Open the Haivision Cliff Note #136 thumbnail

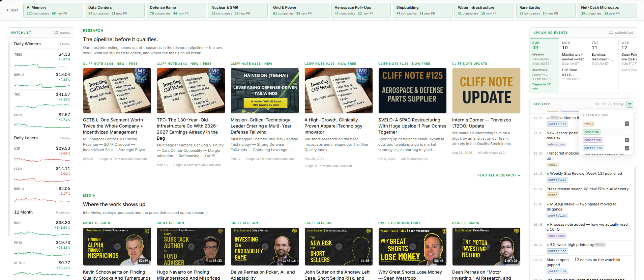coord(265,91)
